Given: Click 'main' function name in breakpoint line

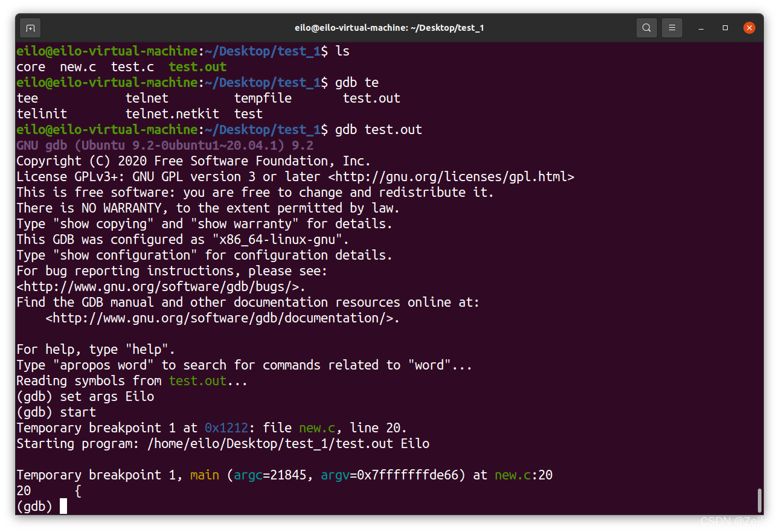Looking at the screenshot, I should coord(205,475).
